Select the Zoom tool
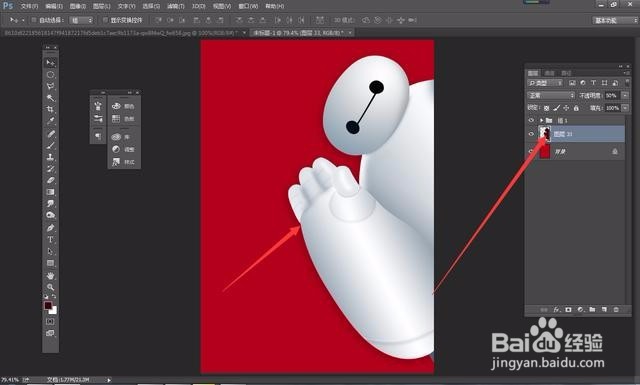The height and width of the screenshot is (385, 640). (50, 287)
